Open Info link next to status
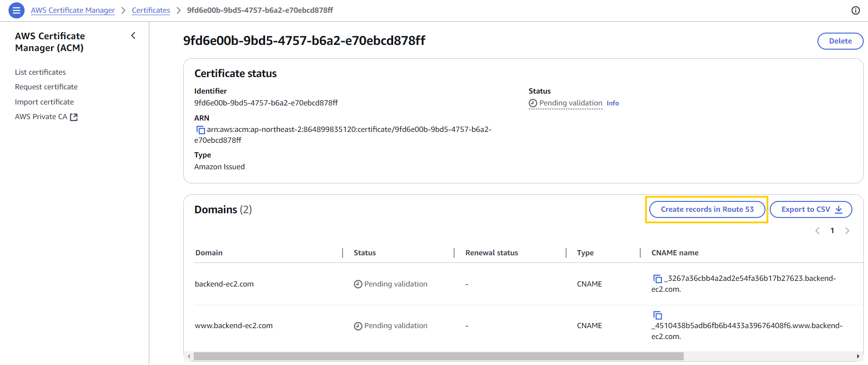Viewport: 868px width, 365px height. click(x=613, y=103)
